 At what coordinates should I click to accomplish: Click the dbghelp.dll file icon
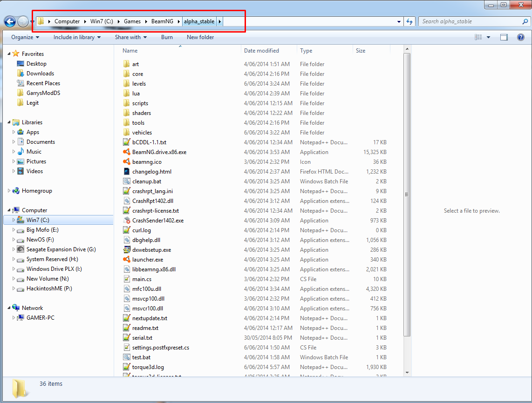tap(127, 240)
